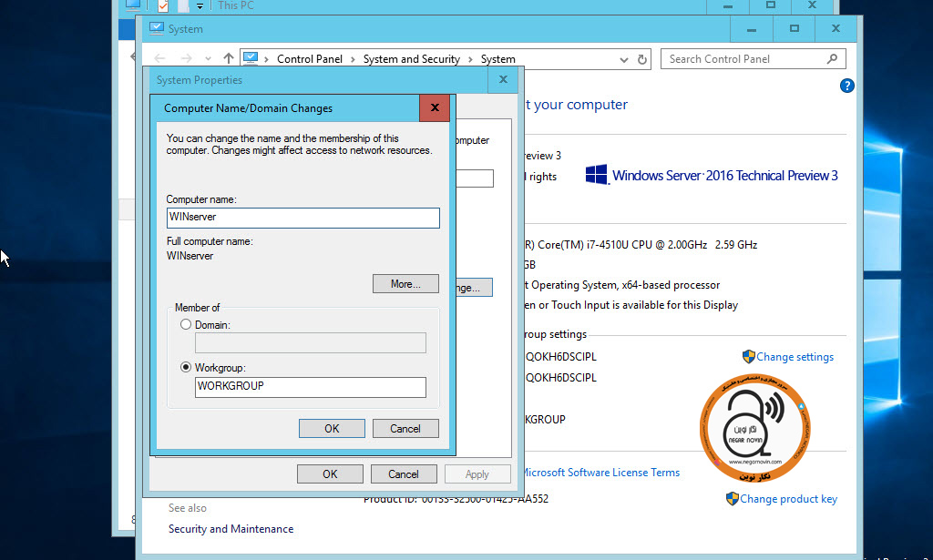Click the Back arrow in System window
This screenshot has width=933, height=560.
point(159,58)
